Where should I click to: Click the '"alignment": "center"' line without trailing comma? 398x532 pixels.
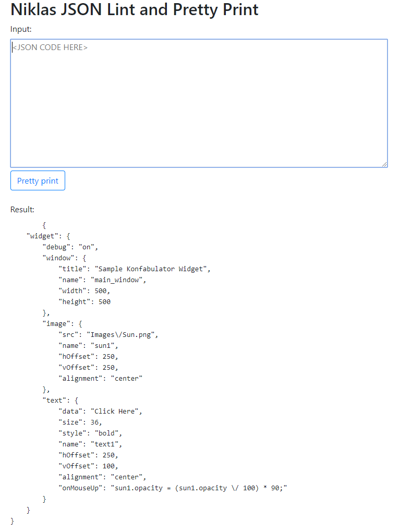pos(101,378)
